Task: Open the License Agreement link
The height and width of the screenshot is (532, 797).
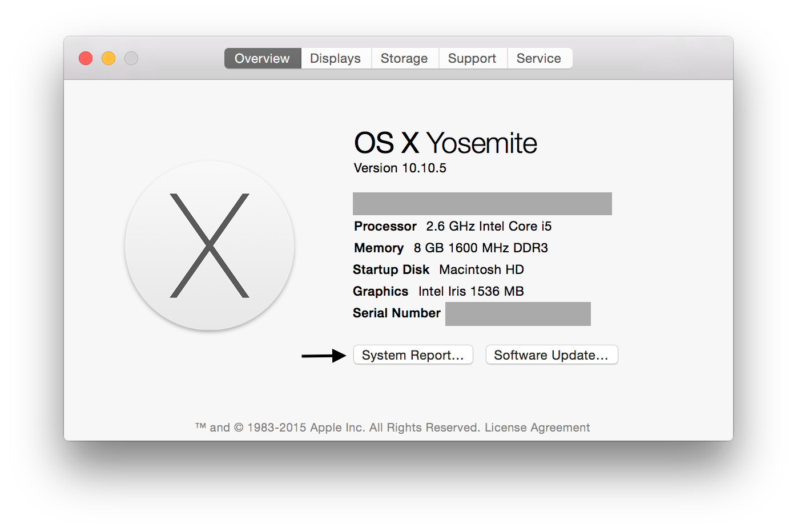Action: [x=537, y=428]
